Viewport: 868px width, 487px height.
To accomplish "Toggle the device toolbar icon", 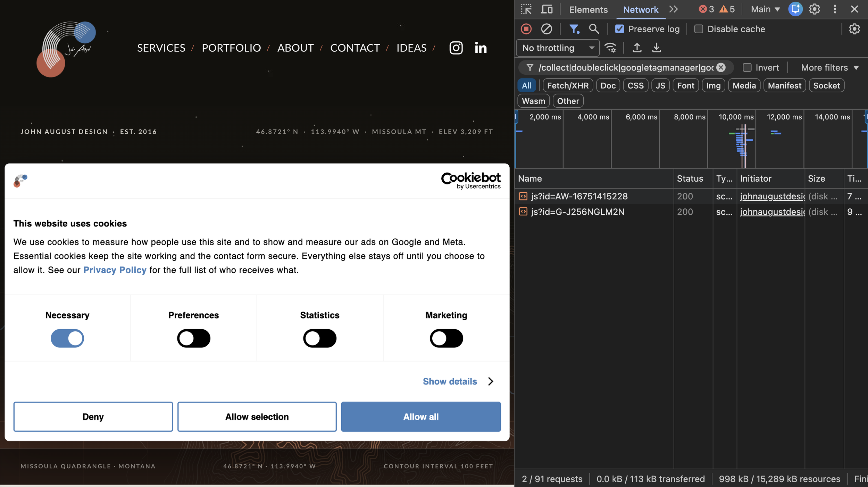I will tap(547, 9).
